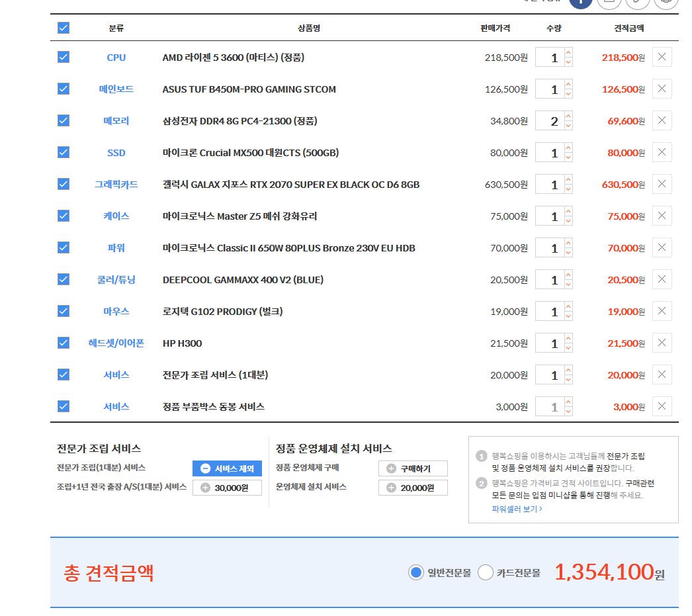
Task: Uncheck the SSD item checkbox
Action: 63,152
